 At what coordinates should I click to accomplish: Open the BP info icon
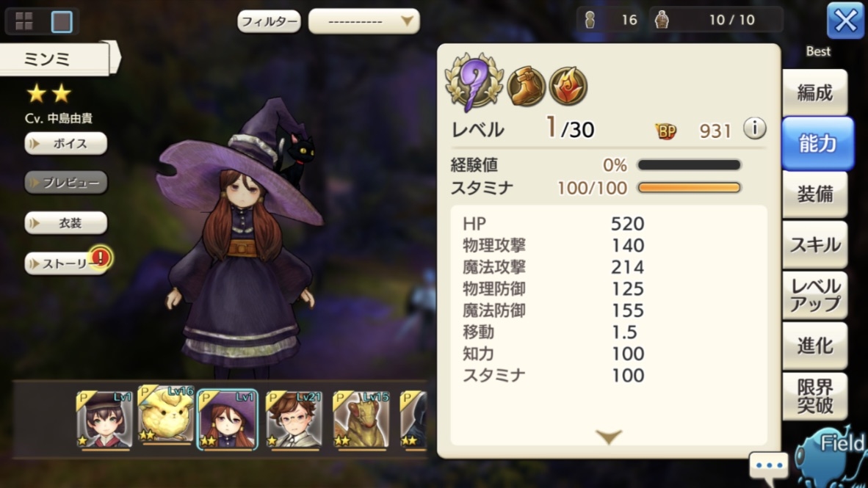tap(754, 128)
